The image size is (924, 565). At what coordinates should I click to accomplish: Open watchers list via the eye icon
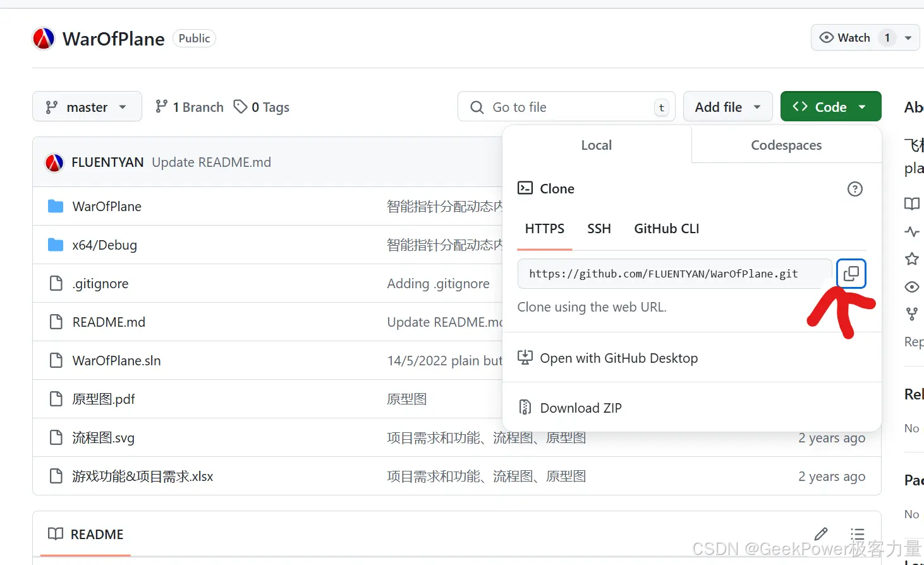pyautogui.click(x=911, y=287)
